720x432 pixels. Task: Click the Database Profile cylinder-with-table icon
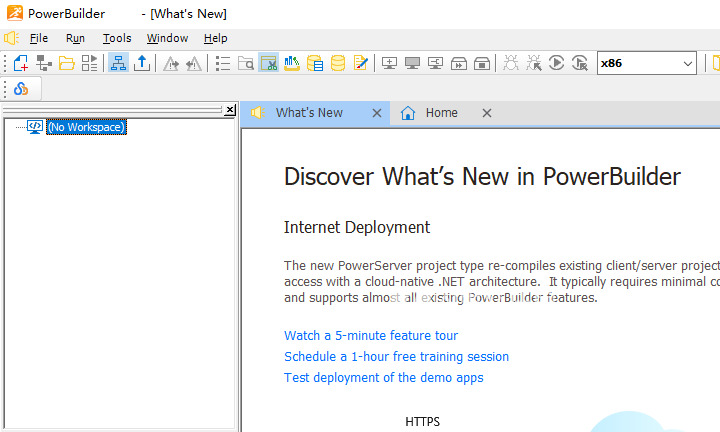click(315, 63)
